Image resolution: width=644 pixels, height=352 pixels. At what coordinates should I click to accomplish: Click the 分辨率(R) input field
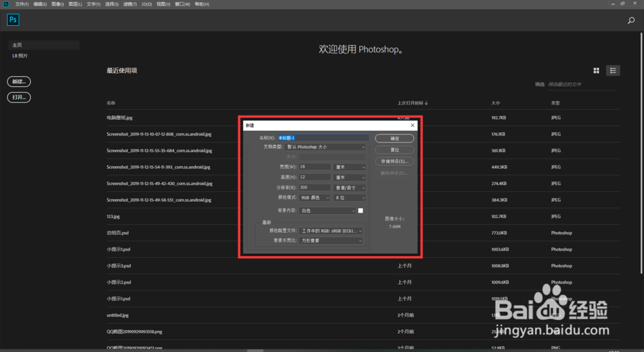(314, 187)
